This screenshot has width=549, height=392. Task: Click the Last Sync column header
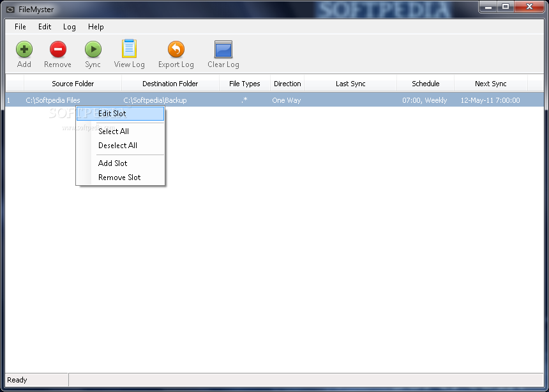[x=350, y=84]
